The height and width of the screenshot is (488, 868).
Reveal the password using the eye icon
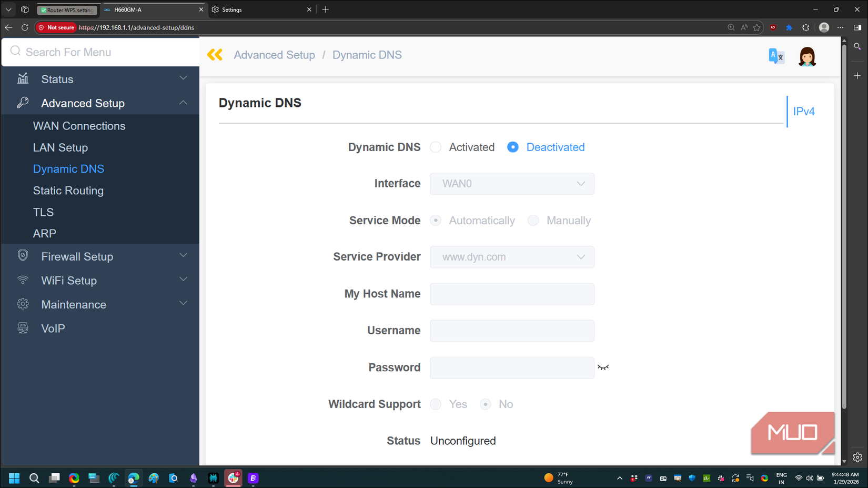click(x=603, y=368)
